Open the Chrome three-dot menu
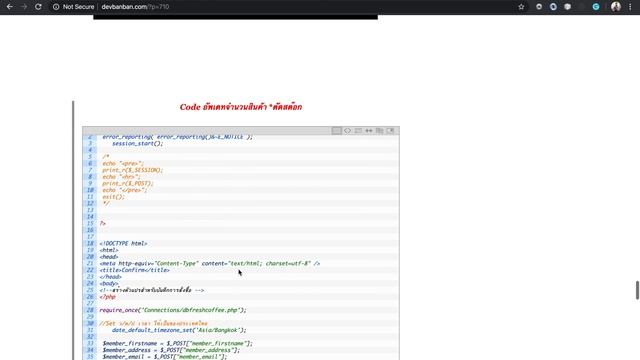640x360 pixels. (x=630, y=7)
